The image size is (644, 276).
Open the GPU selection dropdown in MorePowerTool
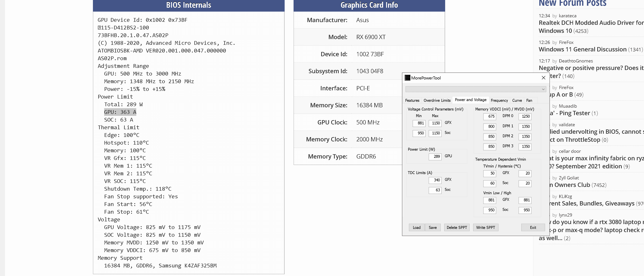click(x=475, y=89)
